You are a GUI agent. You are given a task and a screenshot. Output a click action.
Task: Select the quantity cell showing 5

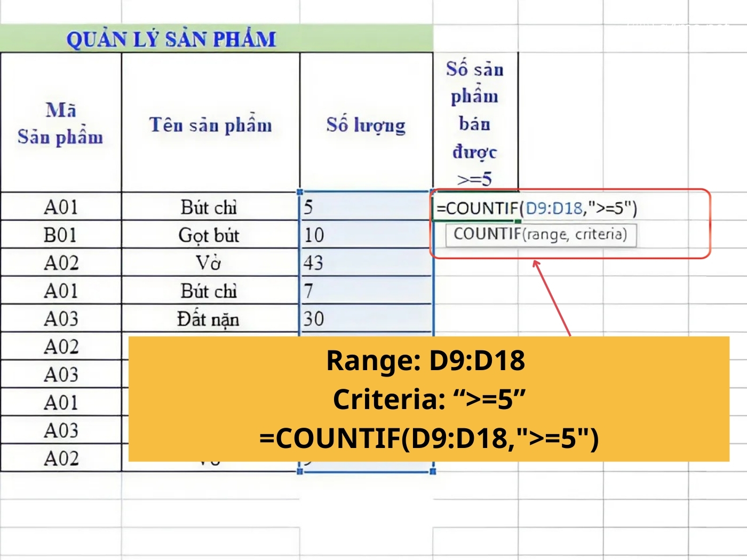coord(366,206)
